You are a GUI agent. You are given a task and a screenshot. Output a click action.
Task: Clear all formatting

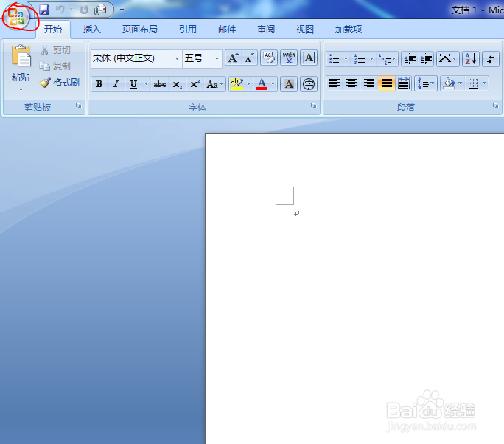(x=269, y=58)
